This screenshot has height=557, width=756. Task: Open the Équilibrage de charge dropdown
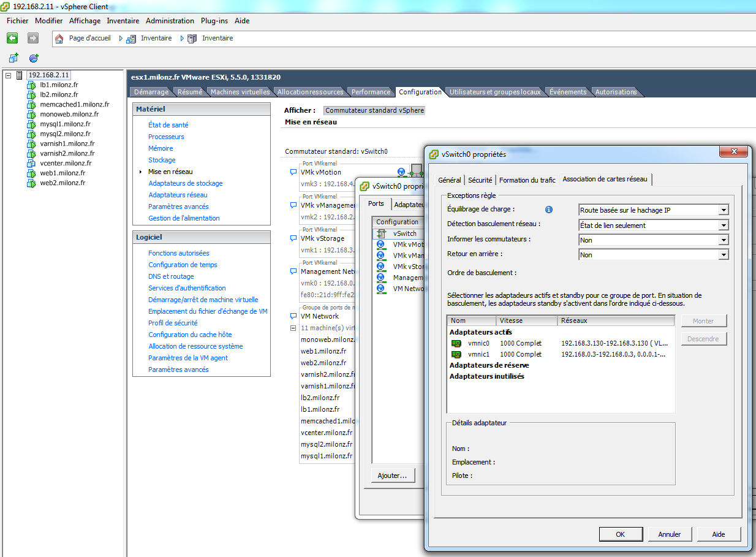click(724, 210)
